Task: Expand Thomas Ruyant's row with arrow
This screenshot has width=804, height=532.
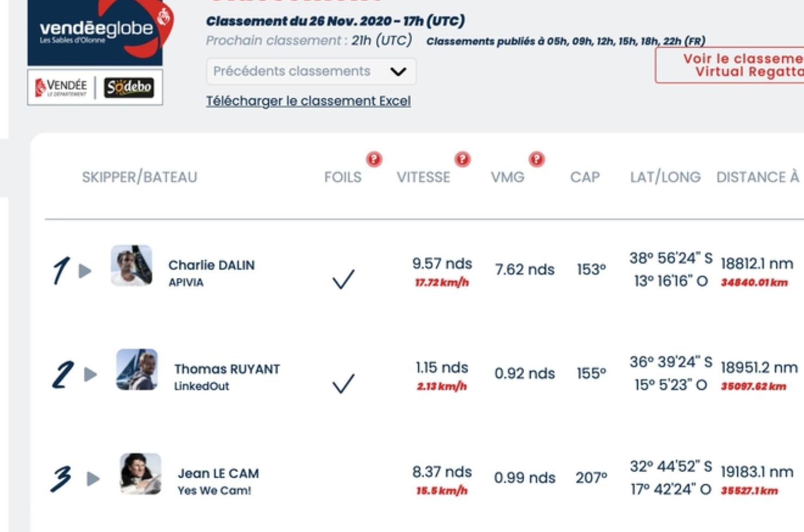Action: (90, 375)
